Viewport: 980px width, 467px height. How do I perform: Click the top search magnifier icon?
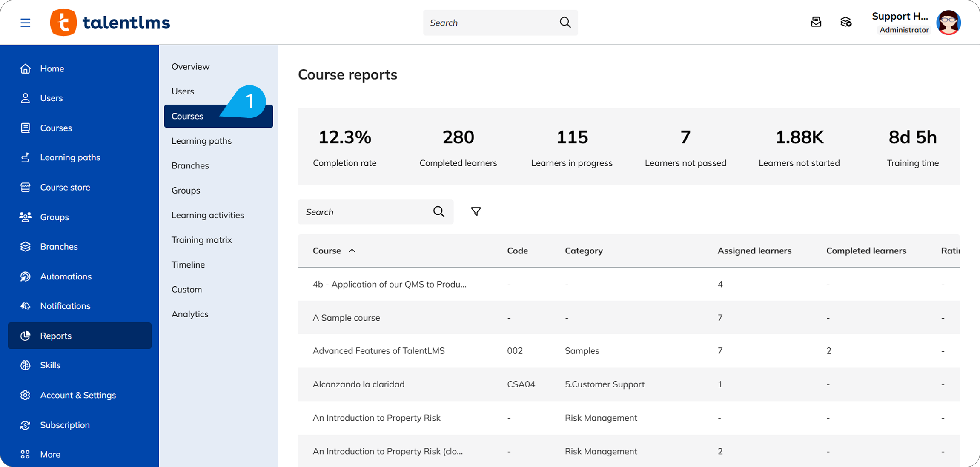pyautogui.click(x=565, y=23)
